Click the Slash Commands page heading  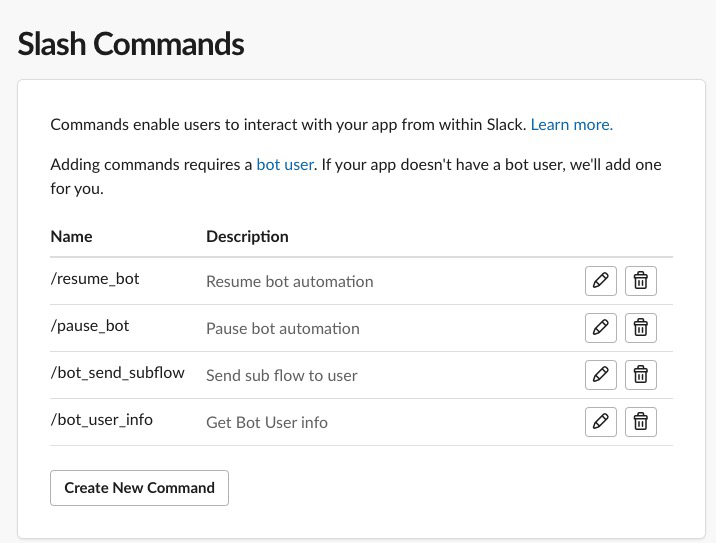click(x=131, y=44)
